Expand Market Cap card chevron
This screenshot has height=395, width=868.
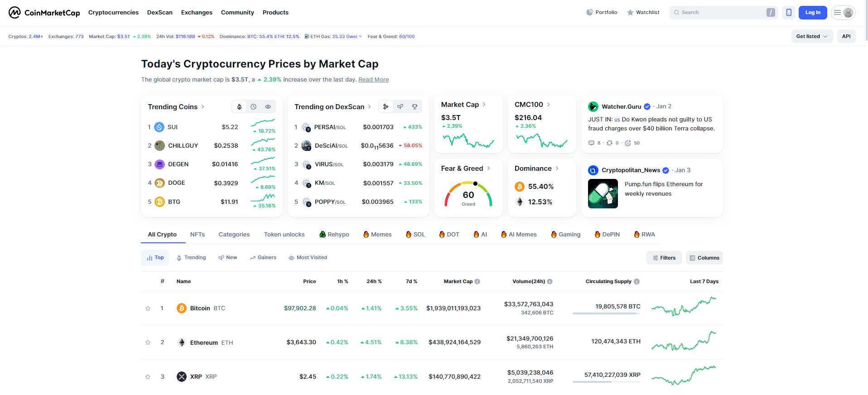(484, 105)
